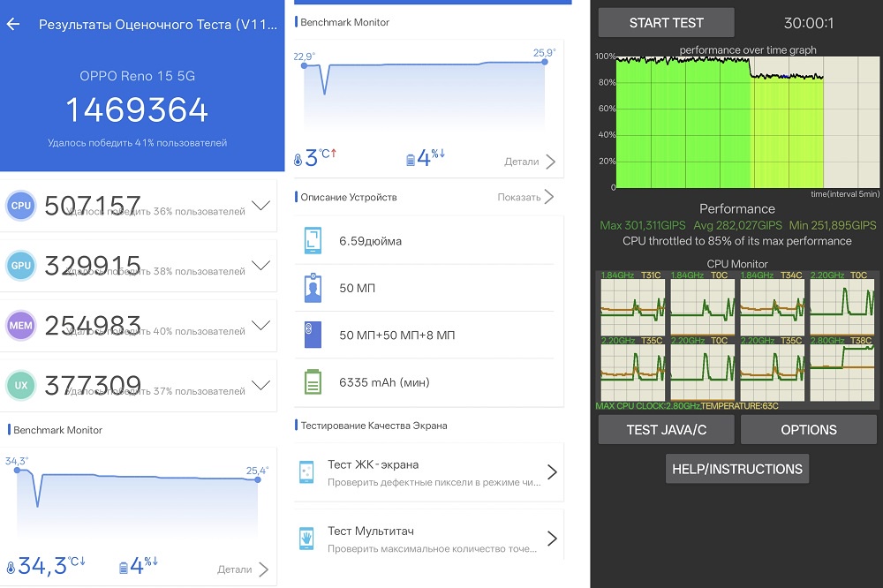Viewport: 883px width, 588px height.
Task: Expand the CPU score details
Action: point(260,206)
